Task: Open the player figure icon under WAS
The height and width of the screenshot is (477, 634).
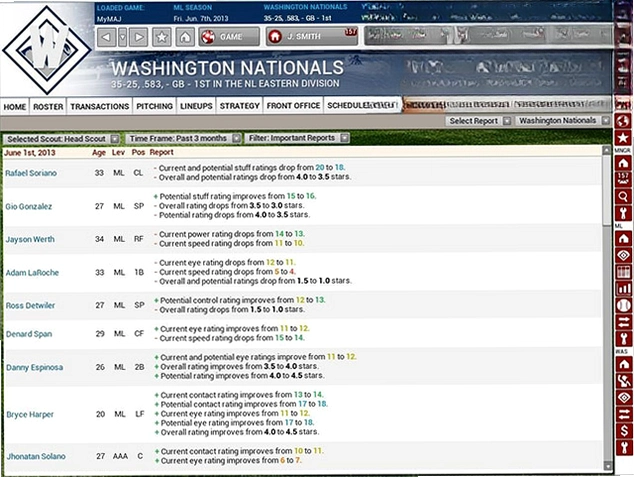Action: coord(623,381)
